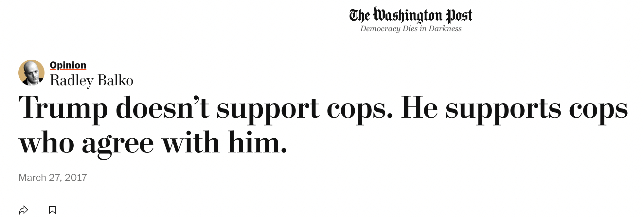This screenshot has height=217, width=644.
Task: Click 'The' in the masthead logo
Action: click(x=359, y=15)
